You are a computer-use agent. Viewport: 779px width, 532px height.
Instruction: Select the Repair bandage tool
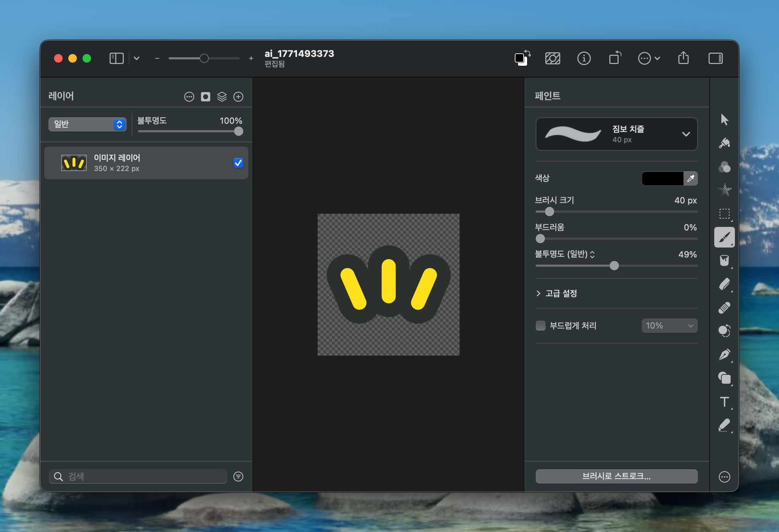click(724, 308)
